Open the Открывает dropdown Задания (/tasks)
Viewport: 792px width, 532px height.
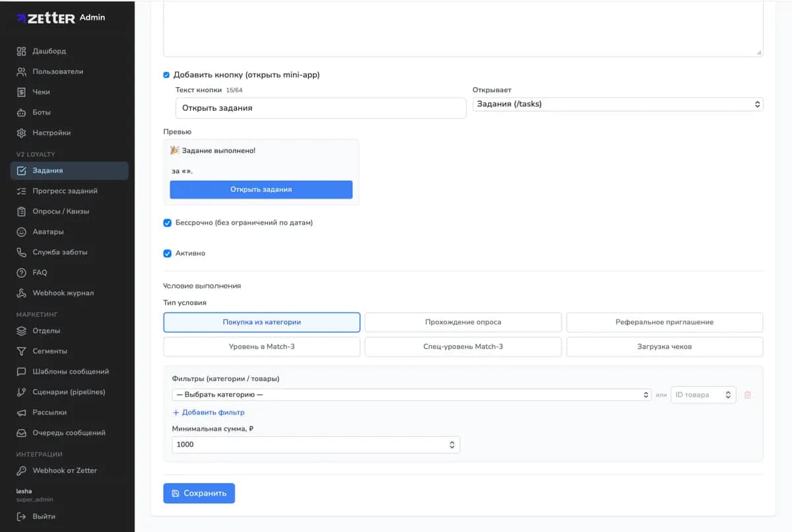point(618,104)
